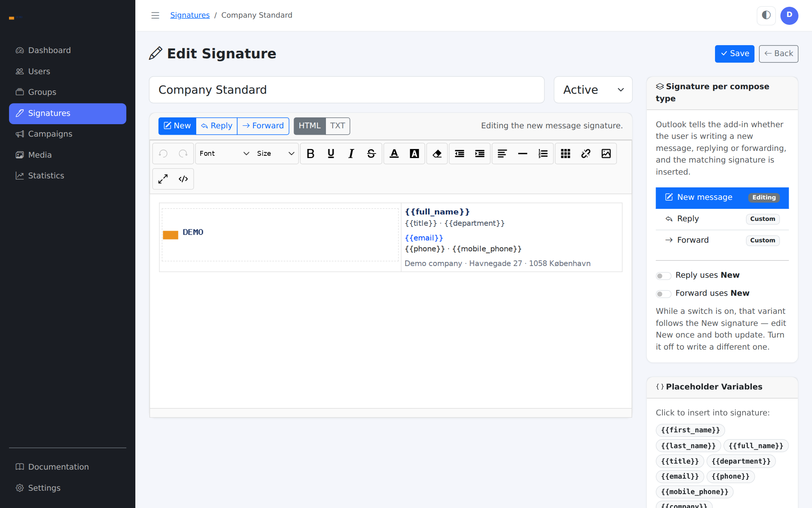This screenshot has width=812, height=508.
Task: Click the redo arrow
Action: (x=183, y=154)
